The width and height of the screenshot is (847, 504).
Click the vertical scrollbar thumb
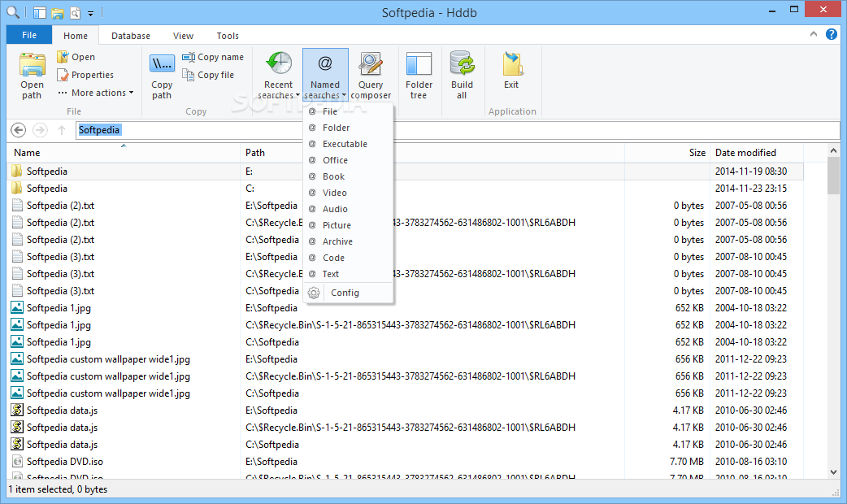tap(833, 176)
